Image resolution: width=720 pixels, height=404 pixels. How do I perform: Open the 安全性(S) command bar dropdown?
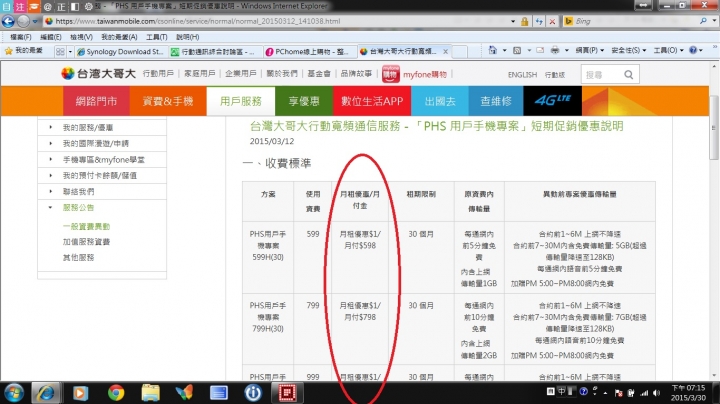click(629, 50)
